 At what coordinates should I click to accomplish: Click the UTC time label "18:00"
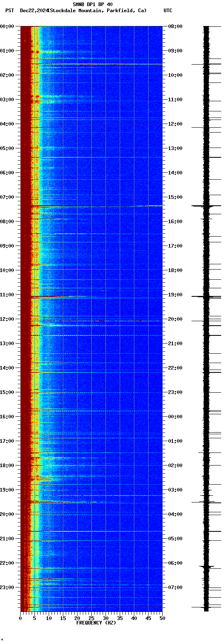[175, 270]
